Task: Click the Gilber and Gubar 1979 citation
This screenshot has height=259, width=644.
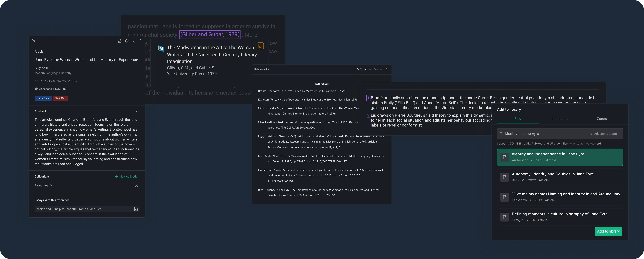Action: point(210,35)
